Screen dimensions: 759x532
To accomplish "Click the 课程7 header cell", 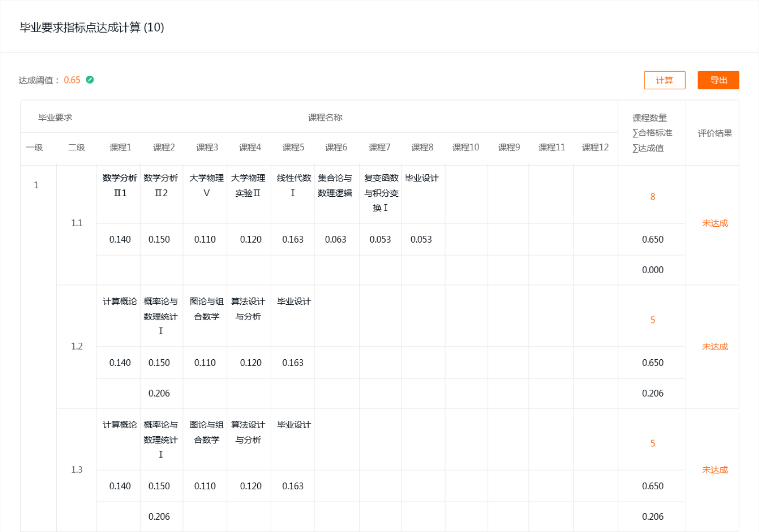I will [x=379, y=147].
